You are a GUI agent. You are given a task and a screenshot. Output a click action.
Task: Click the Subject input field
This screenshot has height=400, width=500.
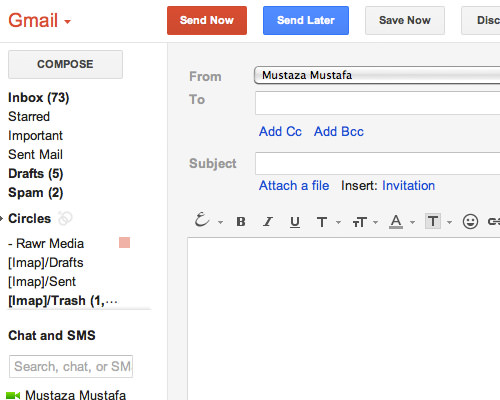tap(377, 163)
